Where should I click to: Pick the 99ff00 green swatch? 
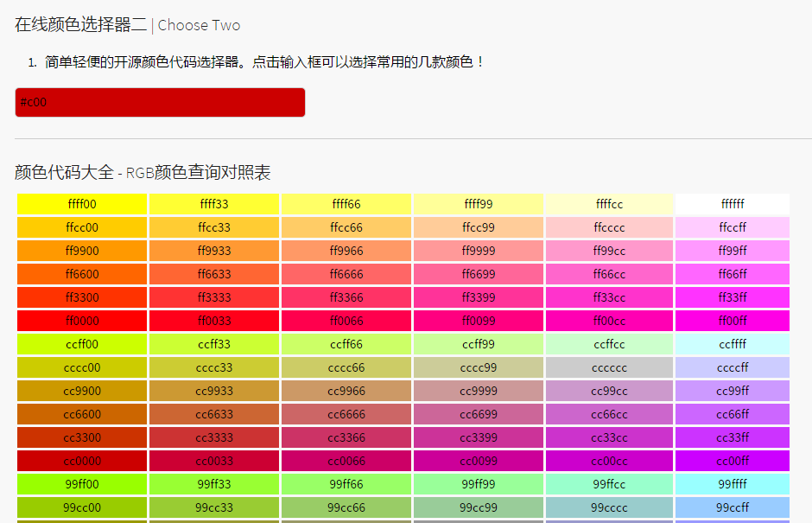click(x=82, y=484)
